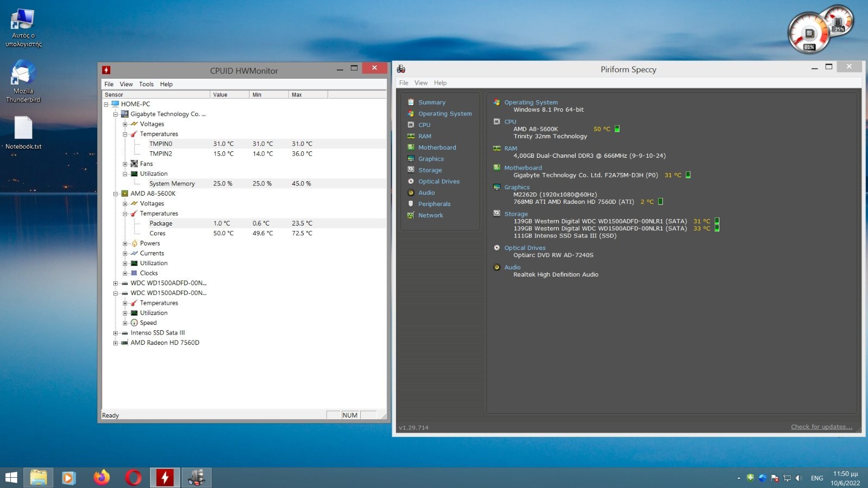Expand the Currents node in HWMonitor
Image resolution: width=868 pixels, height=488 pixels.
click(x=125, y=253)
